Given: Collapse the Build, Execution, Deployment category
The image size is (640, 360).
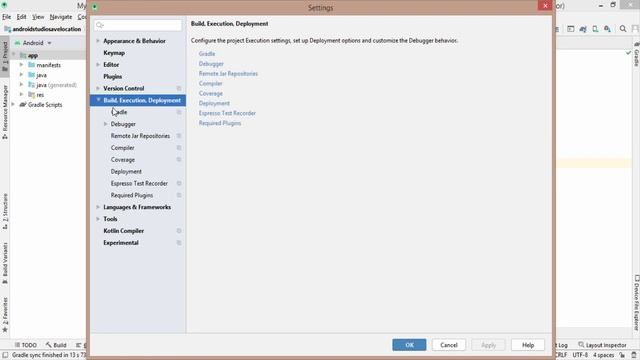Looking at the screenshot, I should (x=98, y=100).
